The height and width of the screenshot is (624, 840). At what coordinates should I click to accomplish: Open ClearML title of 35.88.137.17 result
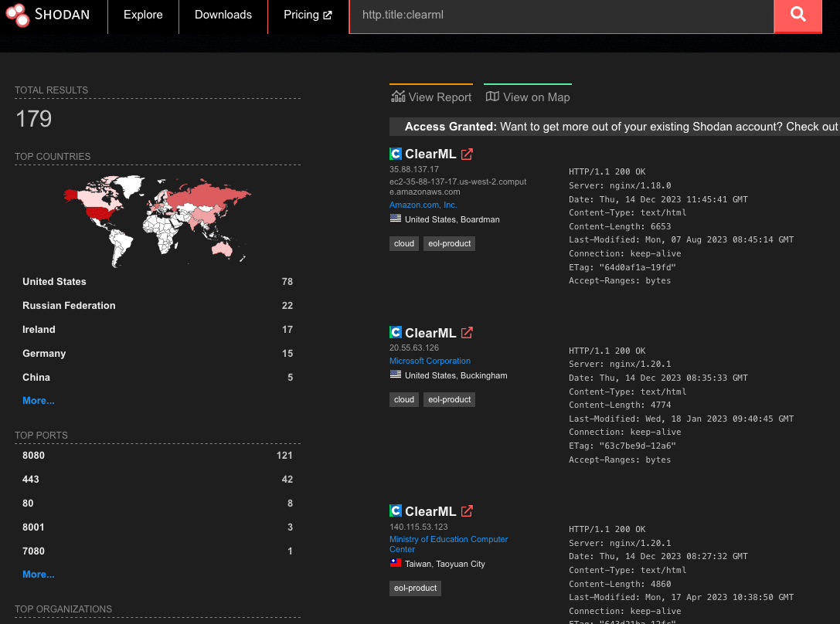pyautogui.click(x=430, y=154)
